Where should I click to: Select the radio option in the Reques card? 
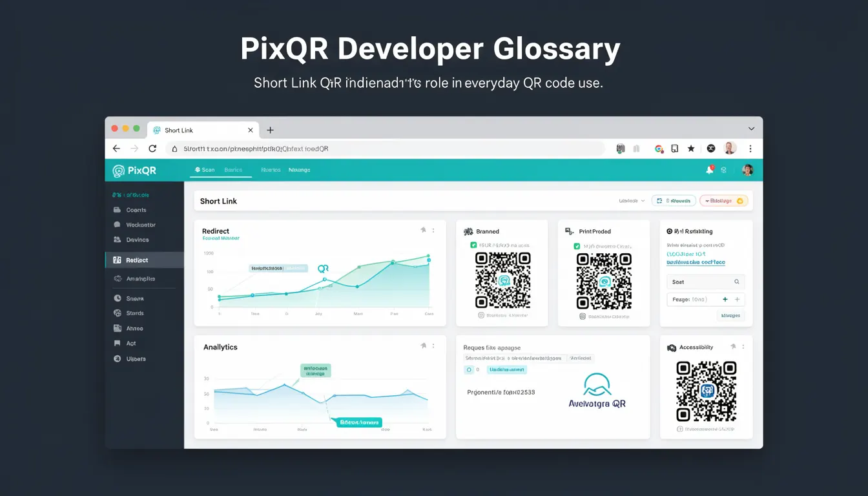pyautogui.click(x=469, y=370)
